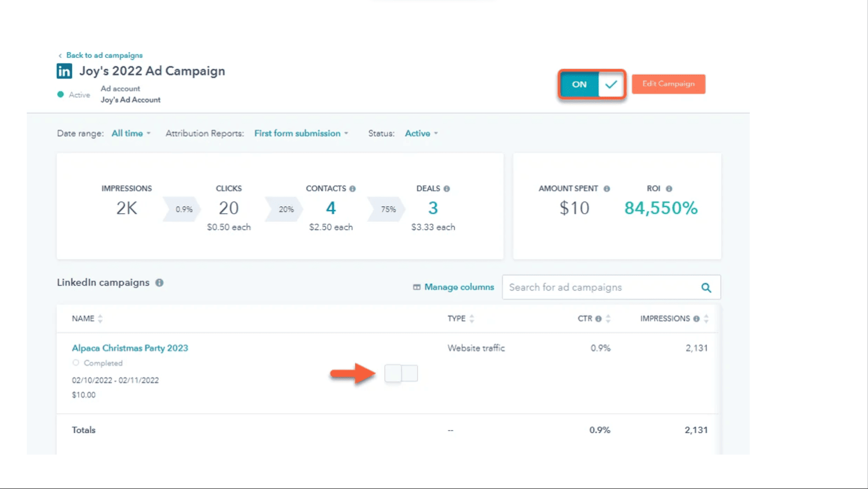Open the CTR column info icon
This screenshot has height=489, width=868.
pyautogui.click(x=598, y=319)
